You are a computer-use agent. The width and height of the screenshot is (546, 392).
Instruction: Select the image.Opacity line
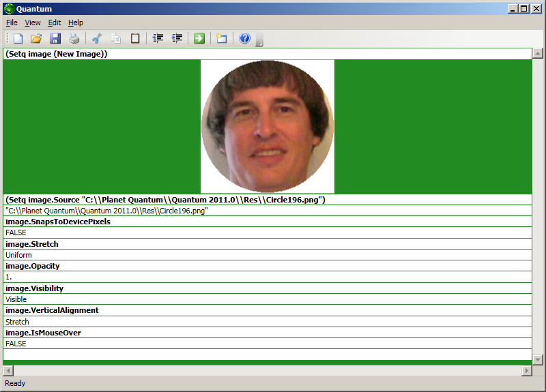[x=268, y=266]
